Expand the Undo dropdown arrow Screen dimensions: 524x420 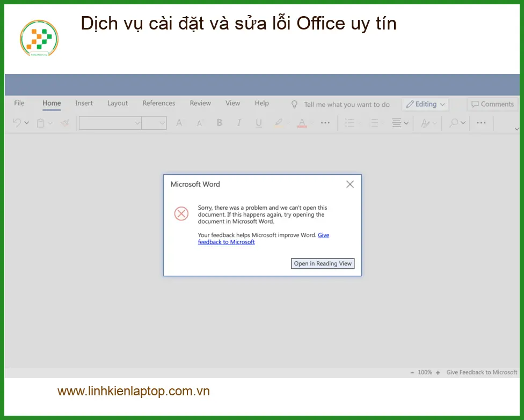(x=27, y=123)
